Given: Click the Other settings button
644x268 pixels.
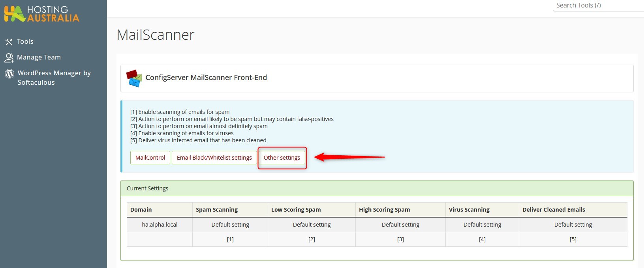Looking at the screenshot, I should click(x=282, y=158).
